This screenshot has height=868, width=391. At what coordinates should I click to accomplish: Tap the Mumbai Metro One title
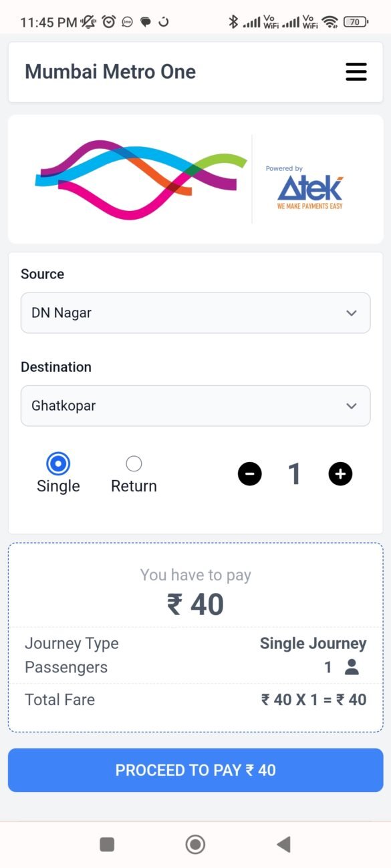[110, 71]
